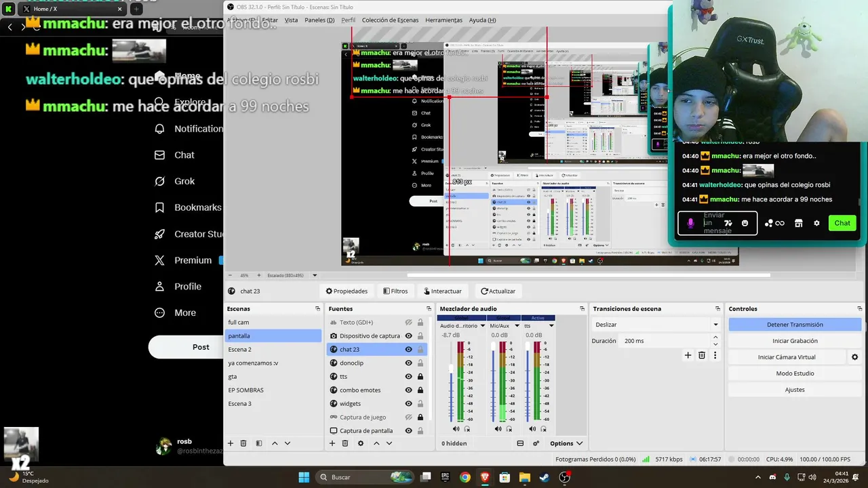Open source properties gear in Fuentes toolbar
The image size is (868, 488).
360,443
